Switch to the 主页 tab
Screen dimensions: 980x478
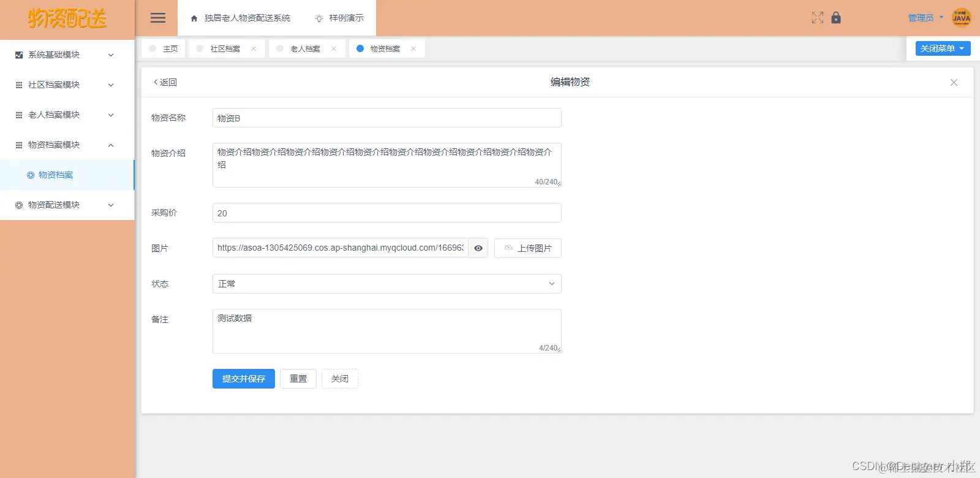[x=164, y=48]
